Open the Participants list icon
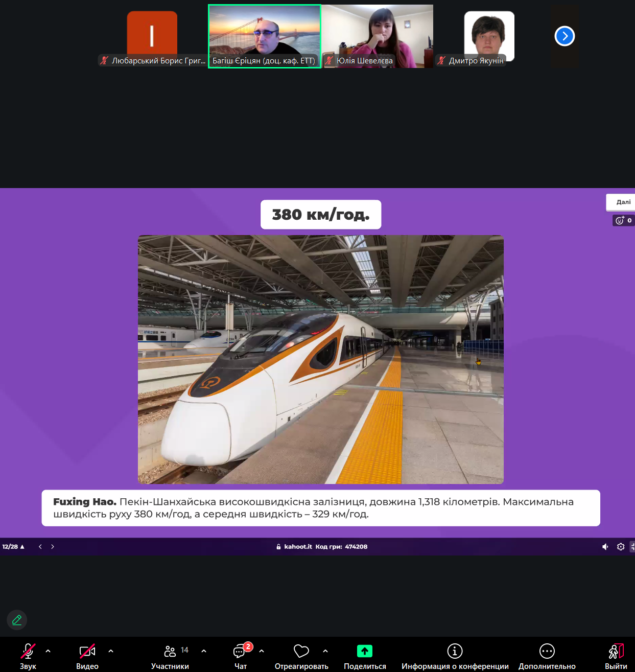This screenshot has height=672, width=635. click(170, 652)
